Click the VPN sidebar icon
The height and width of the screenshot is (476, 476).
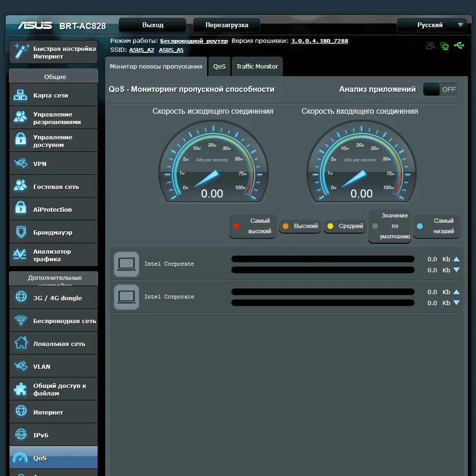point(20,163)
